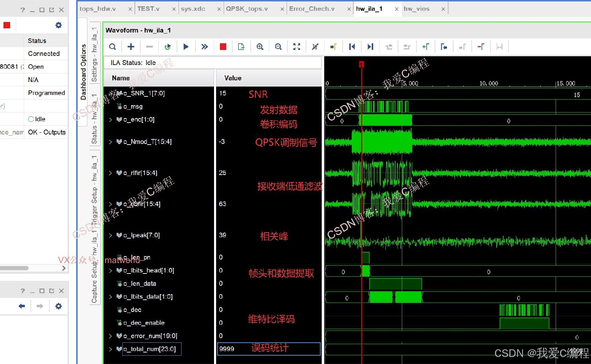The width and height of the screenshot is (591, 364).
Task: Zoom in on the waveform
Action: [260, 46]
